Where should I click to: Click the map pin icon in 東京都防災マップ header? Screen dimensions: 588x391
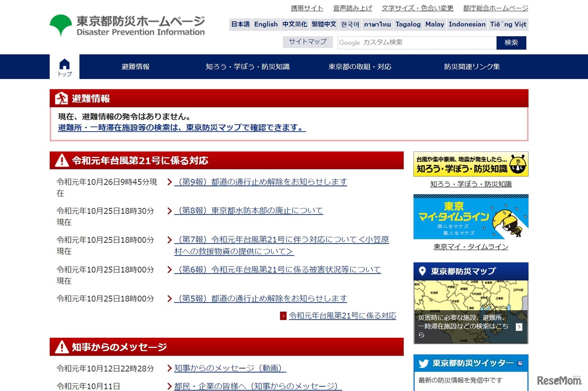[423, 271]
